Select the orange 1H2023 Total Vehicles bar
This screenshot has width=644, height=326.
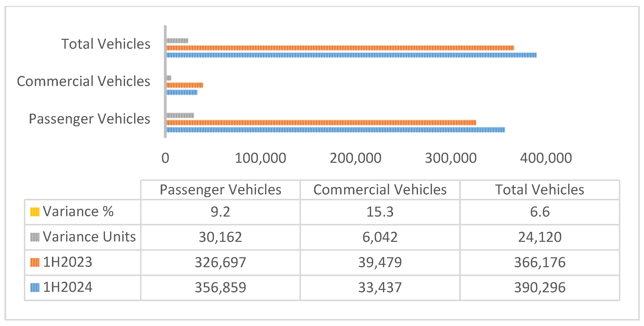[x=340, y=48]
